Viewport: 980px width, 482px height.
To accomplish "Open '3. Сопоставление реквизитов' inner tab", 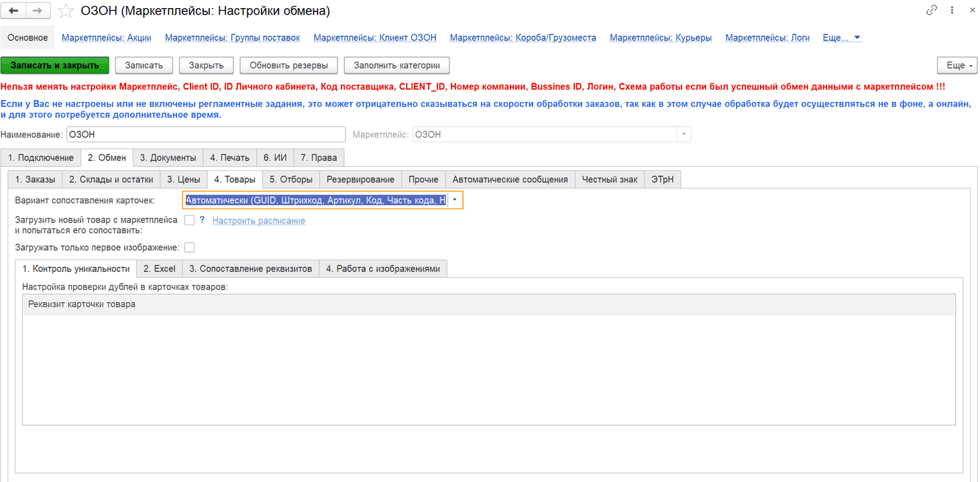I will (251, 268).
